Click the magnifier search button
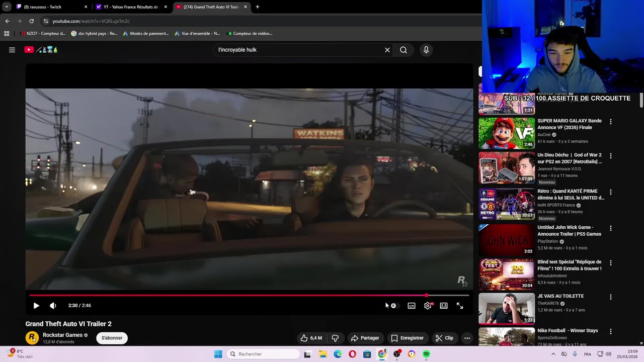Screen dimensions: 644x362 404,50
